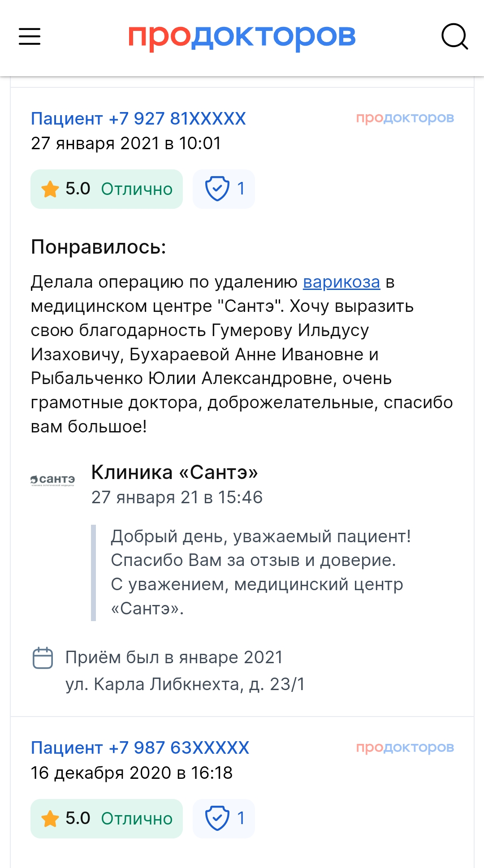Screen dimensions: 484x868
Task: Click the address ул. Карла Либкнехта, д. 23/1
Action: (185, 684)
